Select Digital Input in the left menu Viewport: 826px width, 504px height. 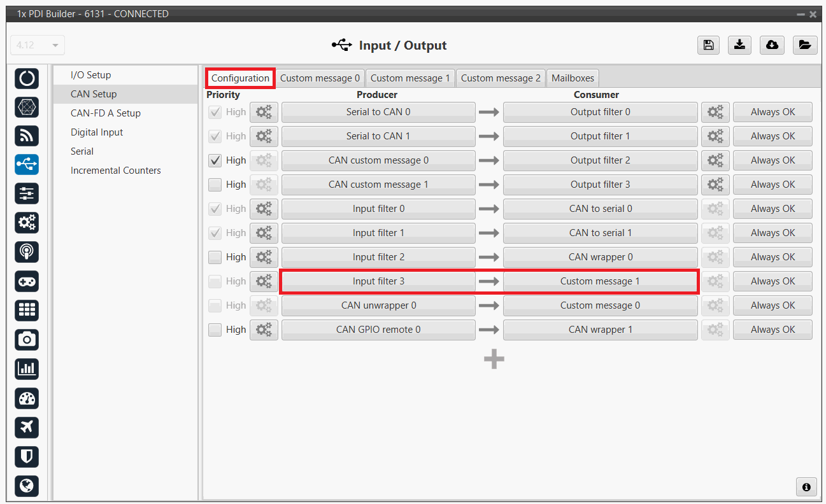97,132
